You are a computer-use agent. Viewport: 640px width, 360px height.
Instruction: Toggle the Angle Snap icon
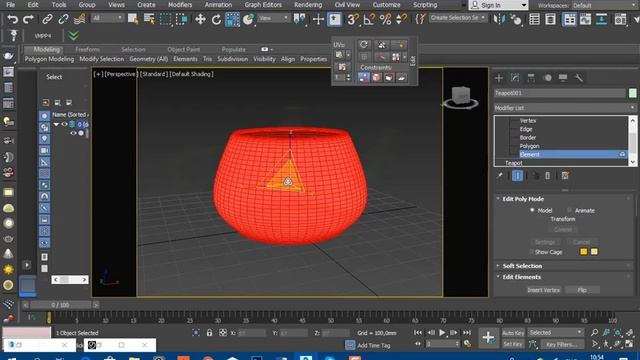[x=369, y=19]
